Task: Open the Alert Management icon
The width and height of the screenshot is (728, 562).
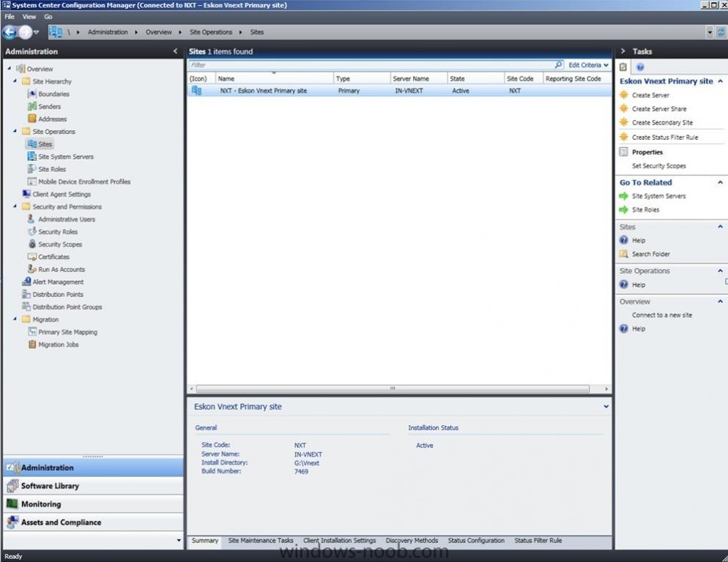Action: tap(26, 282)
